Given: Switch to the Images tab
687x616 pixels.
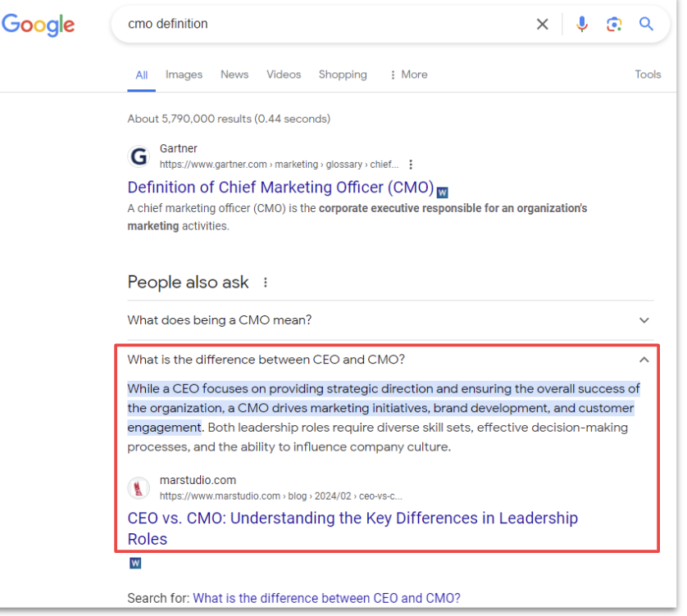Looking at the screenshot, I should pyautogui.click(x=184, y=75).
